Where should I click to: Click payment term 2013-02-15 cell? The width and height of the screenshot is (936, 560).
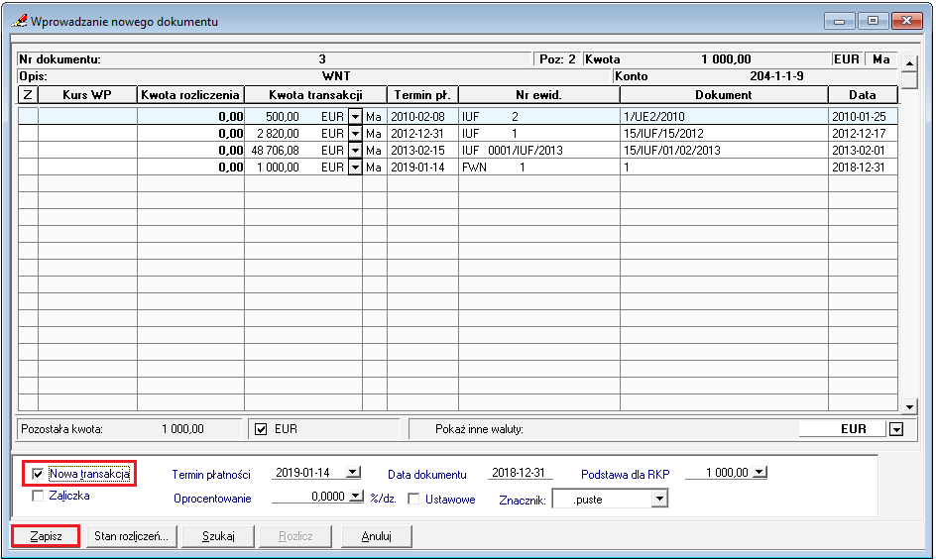point(422,150)
